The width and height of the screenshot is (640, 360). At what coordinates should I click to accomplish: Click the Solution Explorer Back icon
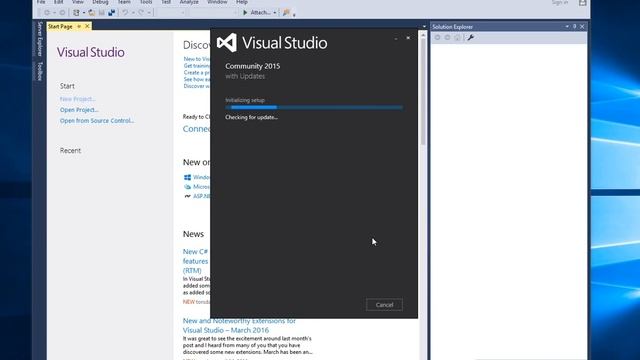tap(438, 38)
